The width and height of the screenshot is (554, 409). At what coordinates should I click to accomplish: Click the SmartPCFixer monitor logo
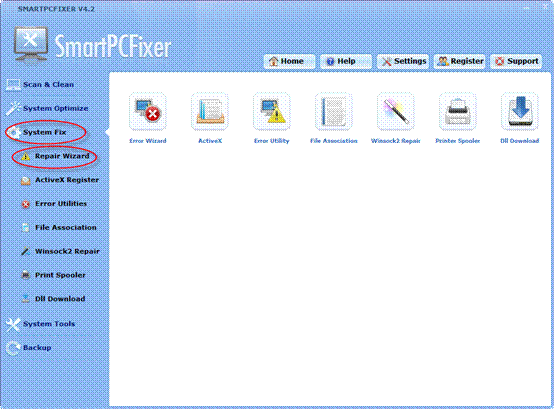[x=31, y=45]
